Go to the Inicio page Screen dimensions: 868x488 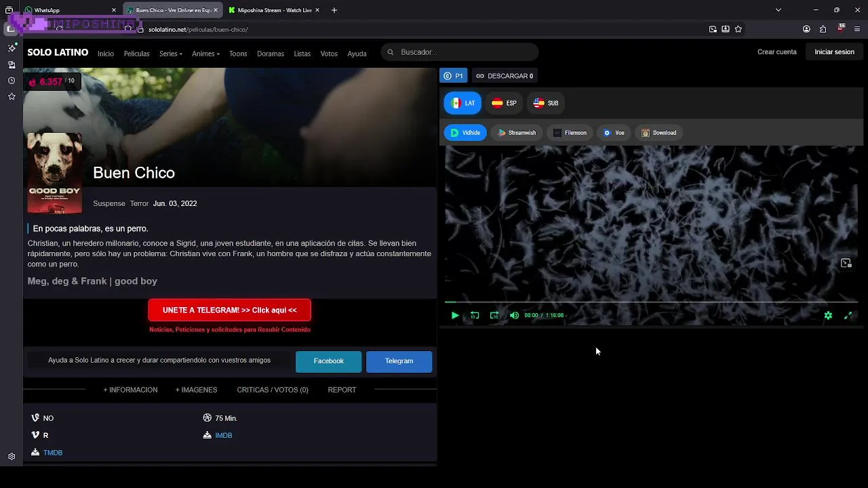click(106, 54)
